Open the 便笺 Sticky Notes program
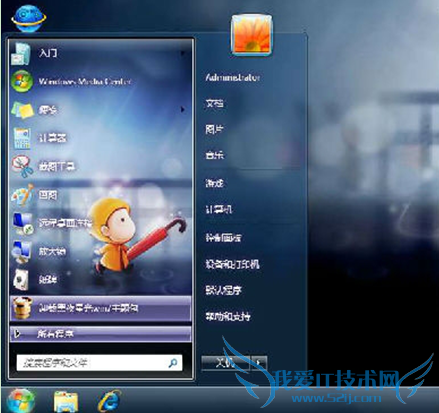The height and width of the screenshot is (413, 439). click(x=100, y=110)
